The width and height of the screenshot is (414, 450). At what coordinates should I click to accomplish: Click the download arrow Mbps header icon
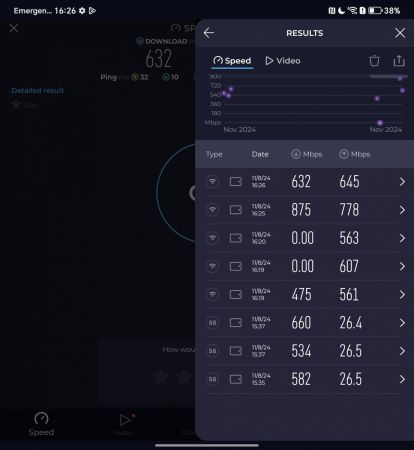[x=296, y=154]
